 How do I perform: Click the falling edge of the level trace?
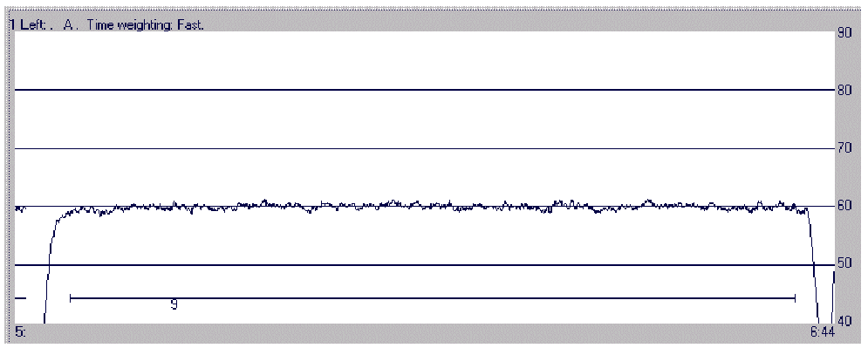coord(813,265)
